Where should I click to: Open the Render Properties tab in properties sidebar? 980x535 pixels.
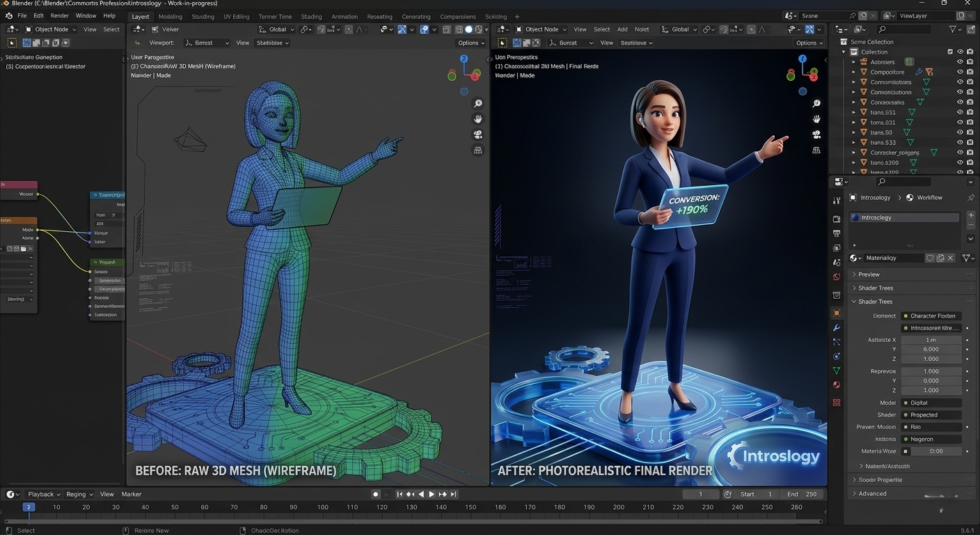(836, 217)
